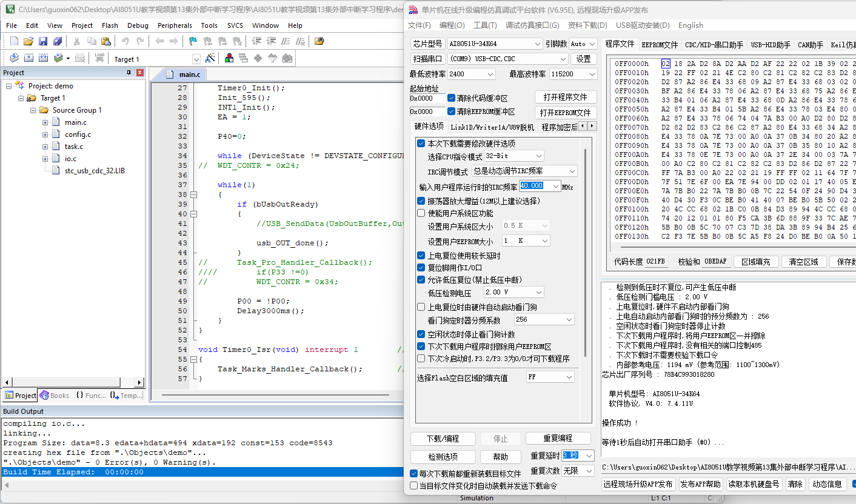Insert a bookmark using the blue flag icon
The image size is (856, 504).
[193, 41]
